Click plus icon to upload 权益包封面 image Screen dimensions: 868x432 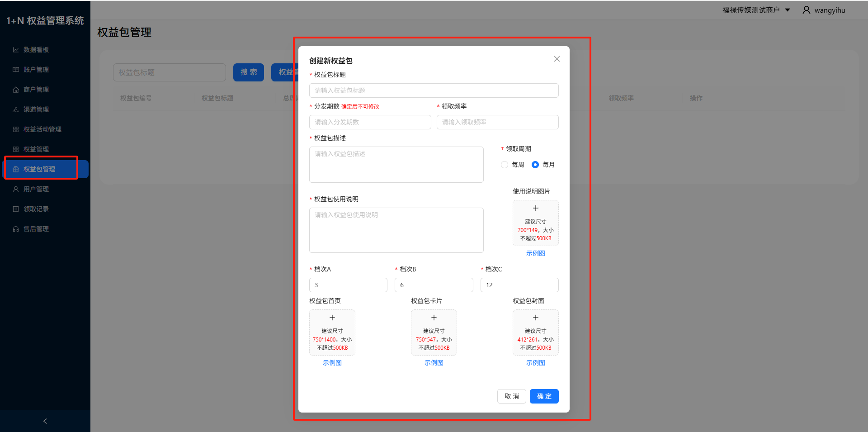[535, 318]
